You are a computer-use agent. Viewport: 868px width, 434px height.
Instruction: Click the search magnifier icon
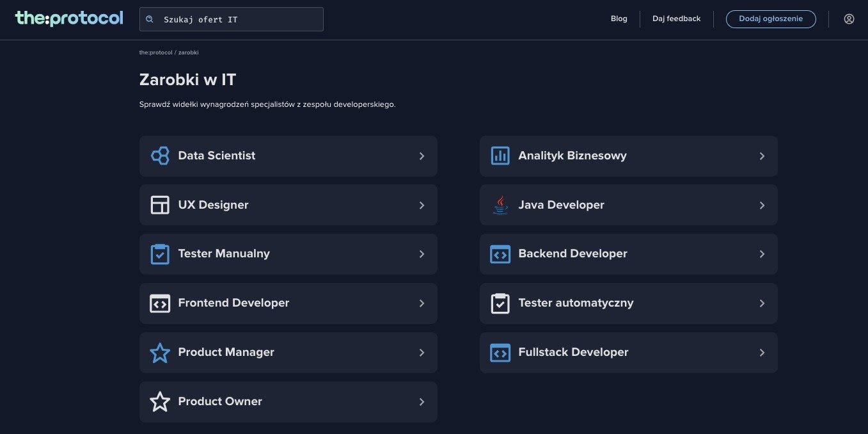point(150,19)
